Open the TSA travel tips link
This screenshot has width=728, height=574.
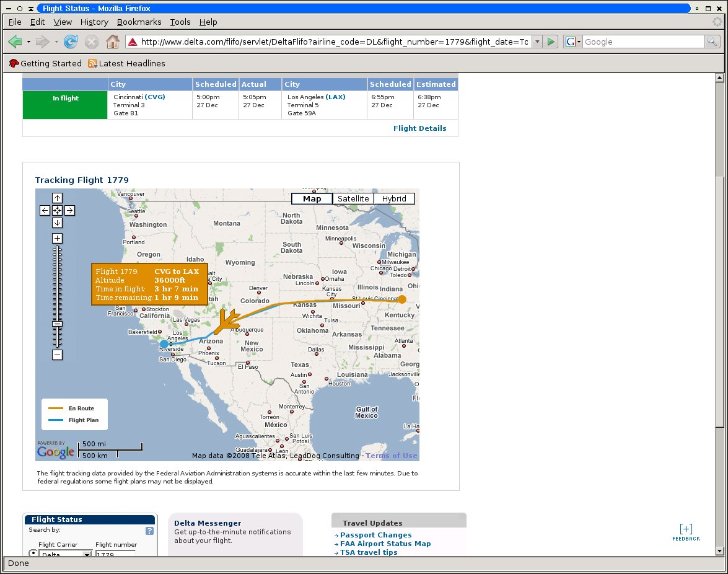tap(369, 552)
